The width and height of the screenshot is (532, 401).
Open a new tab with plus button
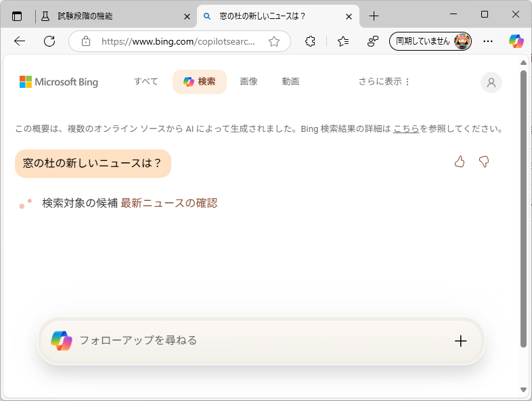coord(374,16)
